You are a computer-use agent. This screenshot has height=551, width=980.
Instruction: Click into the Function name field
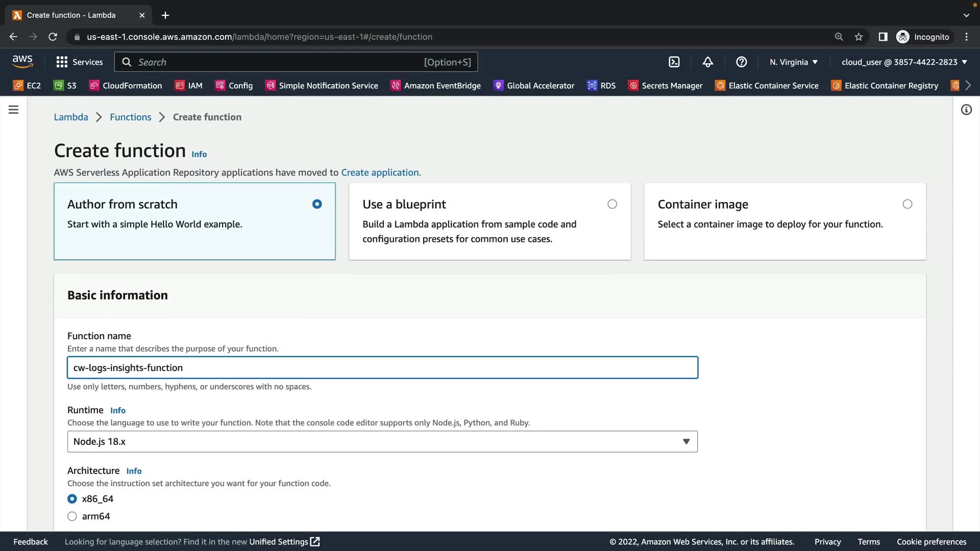click(x=382, y=368)
